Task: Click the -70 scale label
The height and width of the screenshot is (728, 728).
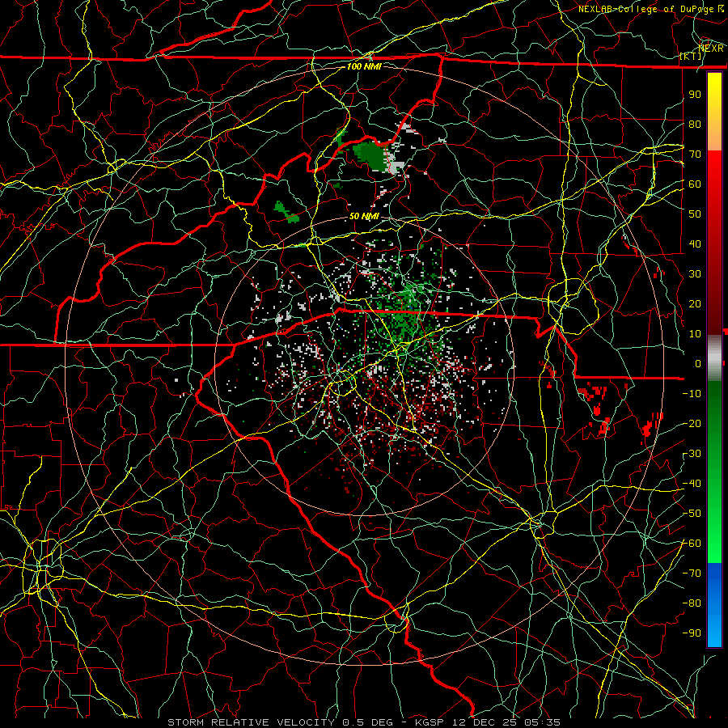Action: pos(692,574)
